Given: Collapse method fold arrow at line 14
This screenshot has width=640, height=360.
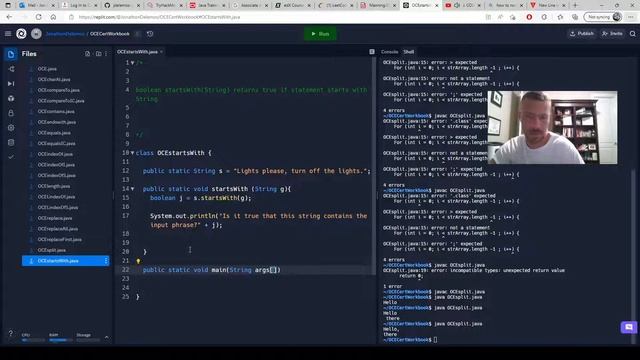Looking at the screenshot, I should (132, 189).
